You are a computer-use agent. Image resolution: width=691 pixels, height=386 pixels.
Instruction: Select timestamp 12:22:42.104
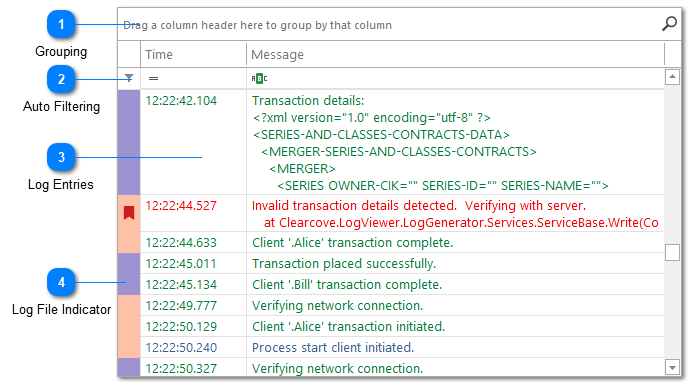coord(181,101)
